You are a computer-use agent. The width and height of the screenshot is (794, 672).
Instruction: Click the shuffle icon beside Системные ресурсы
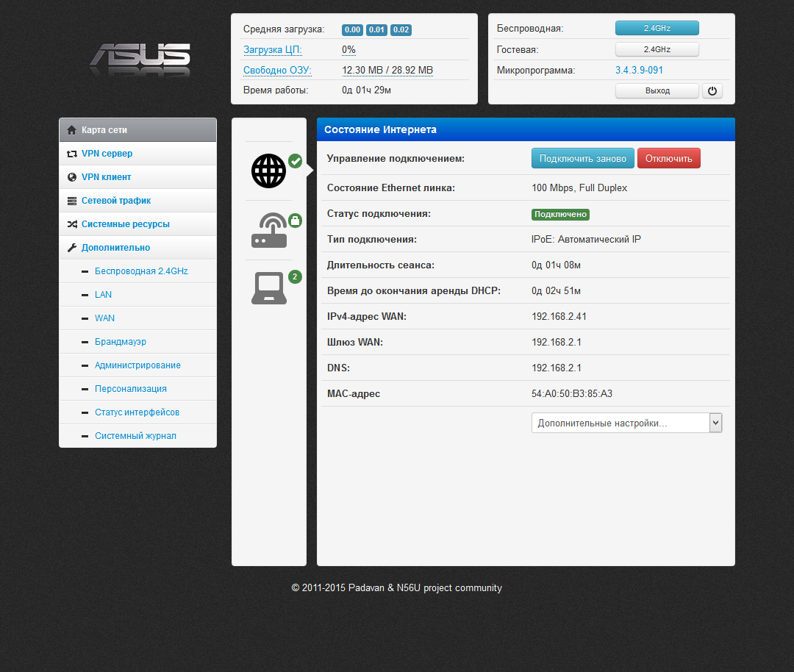click(x=72, y=224)
